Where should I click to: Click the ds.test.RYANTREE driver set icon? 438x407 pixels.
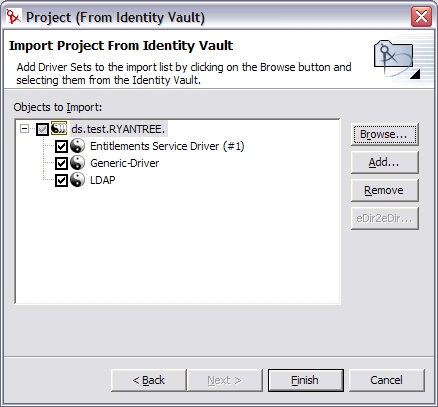click(59, 129)
